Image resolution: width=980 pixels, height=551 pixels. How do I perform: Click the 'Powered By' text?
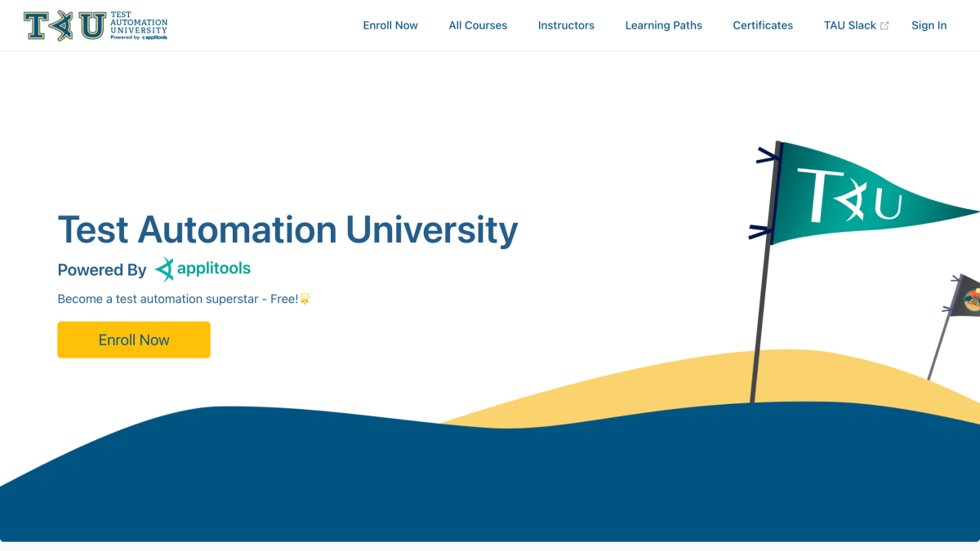pyautogui.click(x=102, y=270)
